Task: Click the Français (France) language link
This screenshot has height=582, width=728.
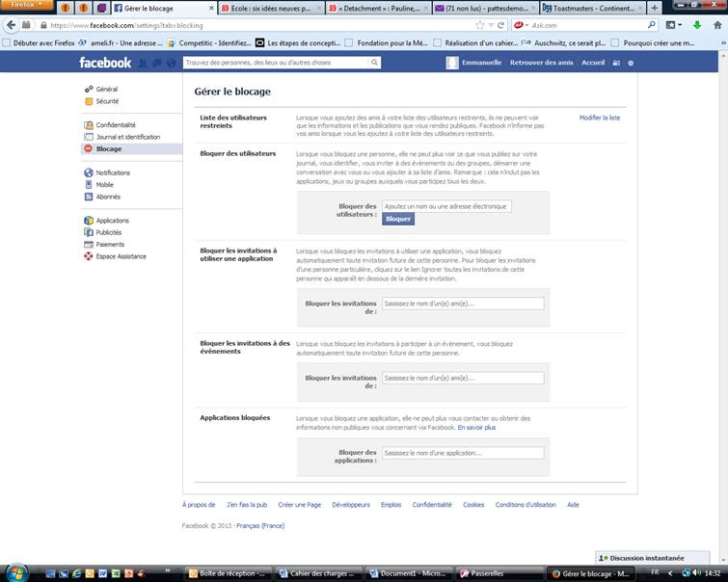Action: [x=260, y=526]
